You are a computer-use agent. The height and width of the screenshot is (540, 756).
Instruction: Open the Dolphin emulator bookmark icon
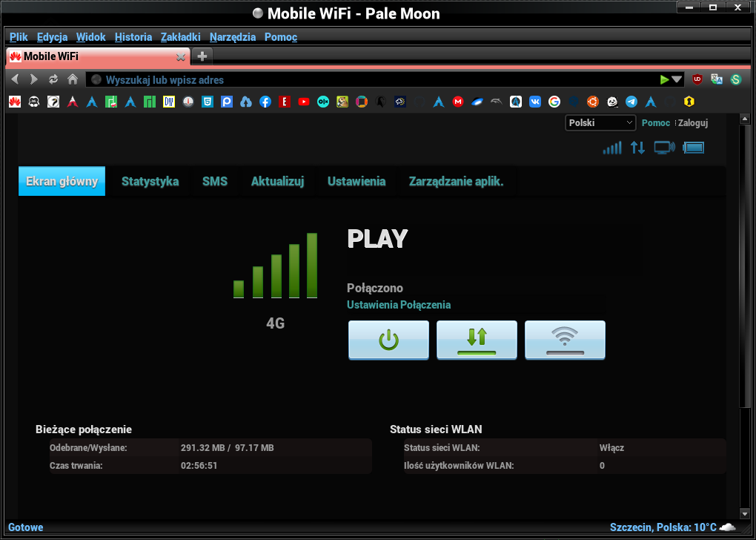[x=497, y=102]
